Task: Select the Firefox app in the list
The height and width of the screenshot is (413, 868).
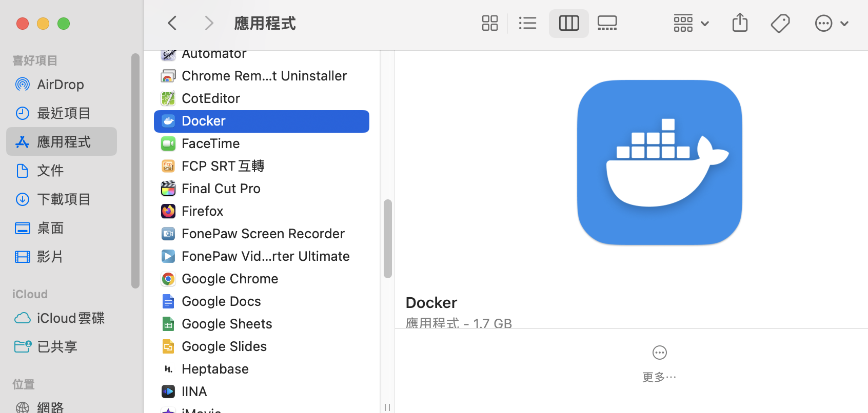Action: [202, 211]
